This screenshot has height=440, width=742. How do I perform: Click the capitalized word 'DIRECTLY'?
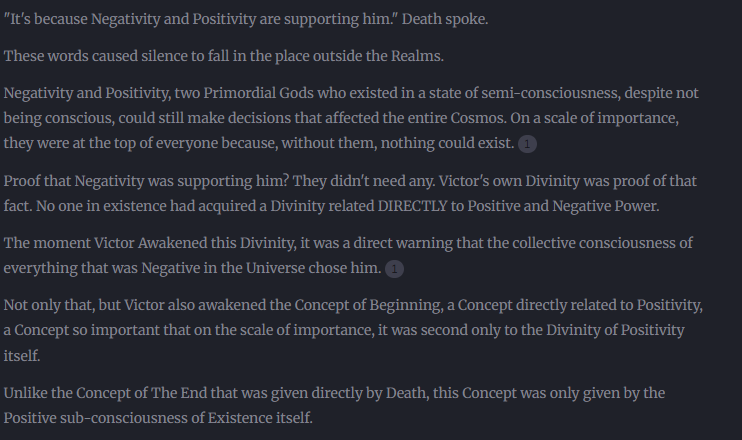click(412, 206)
